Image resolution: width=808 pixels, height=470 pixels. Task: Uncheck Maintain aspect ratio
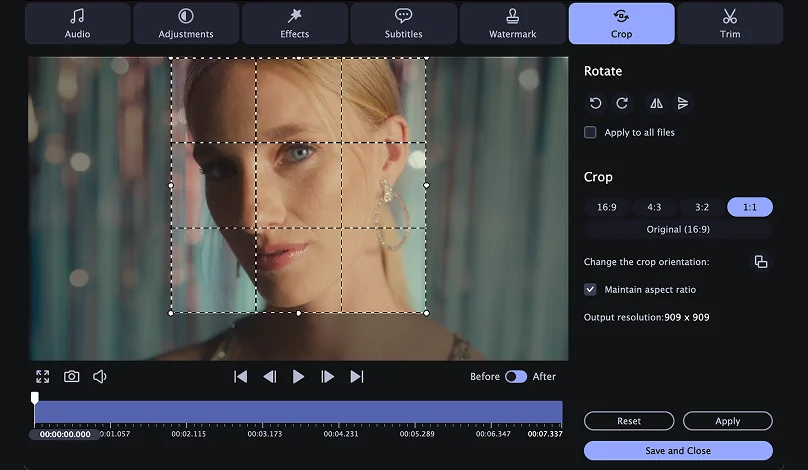coord(591,289)
